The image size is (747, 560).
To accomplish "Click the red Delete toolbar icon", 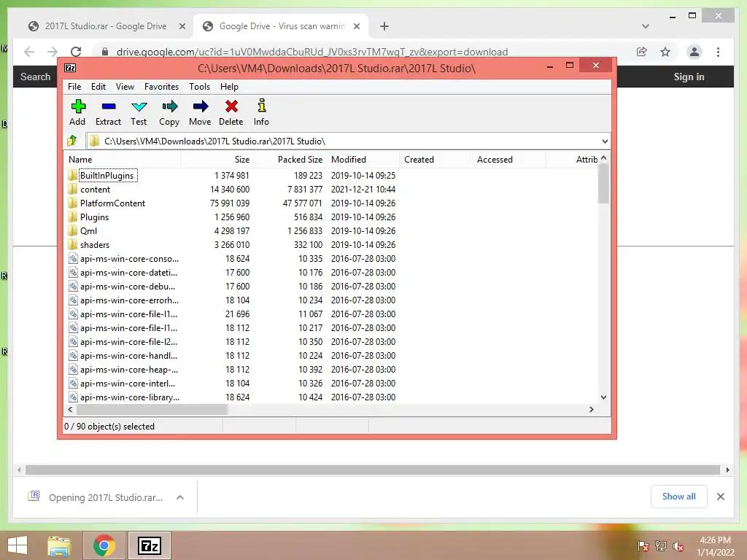I will [x=231, y=106].
